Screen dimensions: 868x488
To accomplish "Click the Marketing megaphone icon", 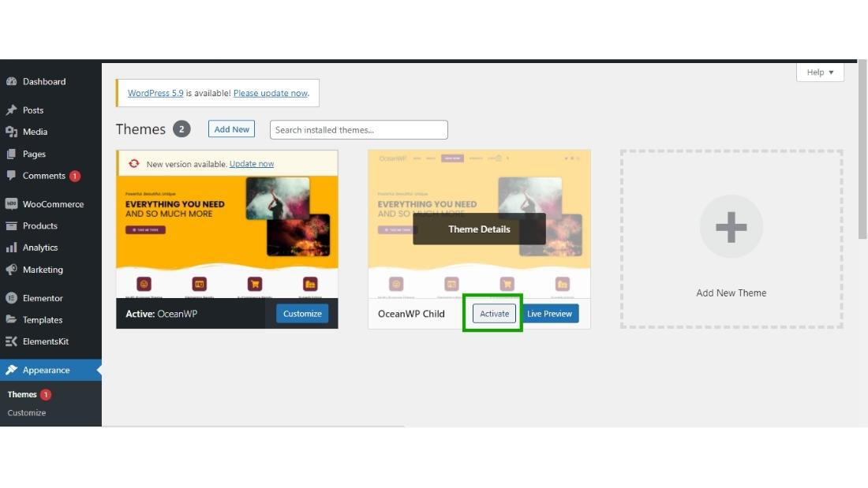I will pyautogui.click(x=11, y=270).
